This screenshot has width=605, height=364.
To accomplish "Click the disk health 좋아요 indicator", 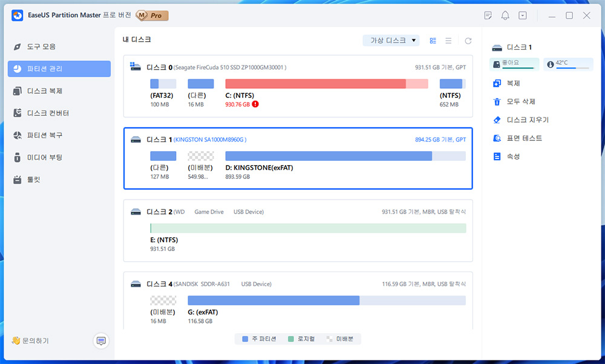I will (514, 64).
